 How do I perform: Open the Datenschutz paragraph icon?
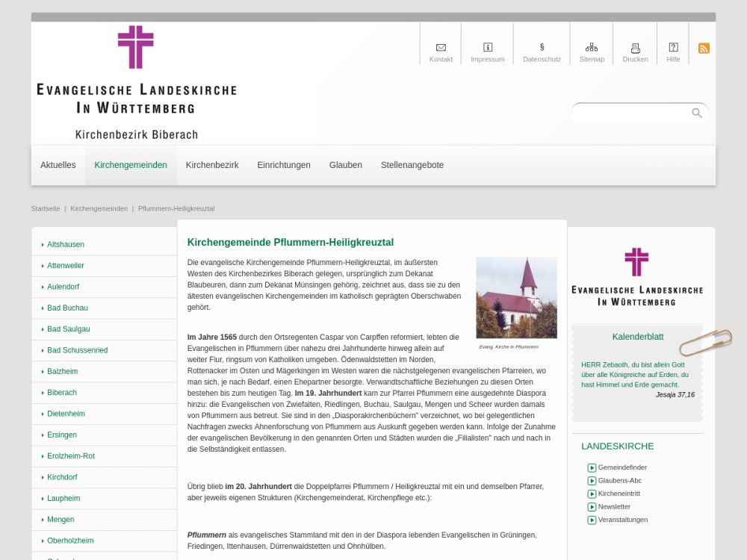click(x=542, y=48)
